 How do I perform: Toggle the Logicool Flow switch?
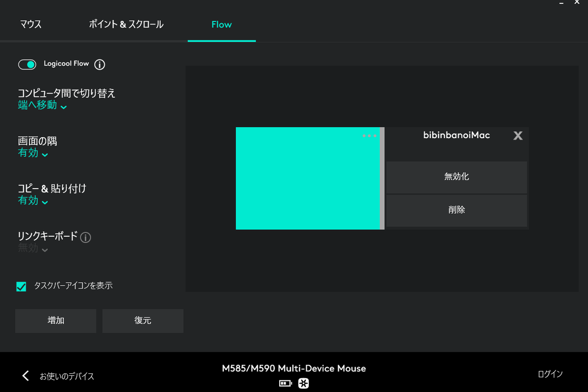tap(27, 64)
